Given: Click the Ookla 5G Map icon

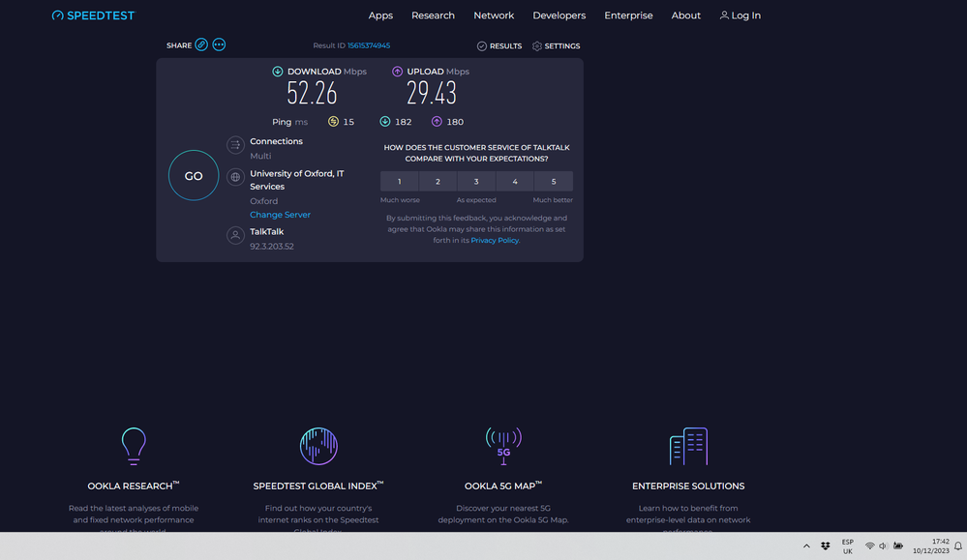Looking at the screenshot, I should click(x=503, y=446).
